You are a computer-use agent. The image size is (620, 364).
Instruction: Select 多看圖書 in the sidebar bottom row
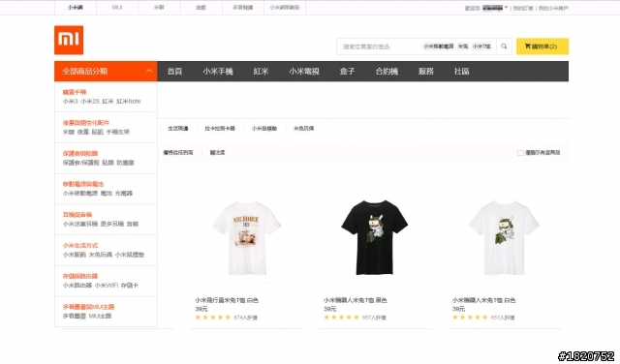tap(75, 316)
